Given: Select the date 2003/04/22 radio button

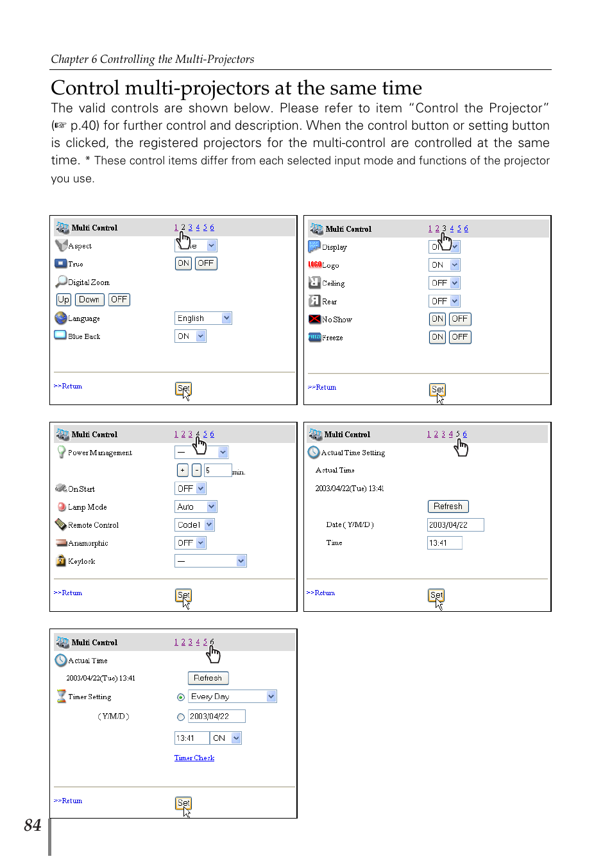Looking at the screenshot, I should coord(181,717).
